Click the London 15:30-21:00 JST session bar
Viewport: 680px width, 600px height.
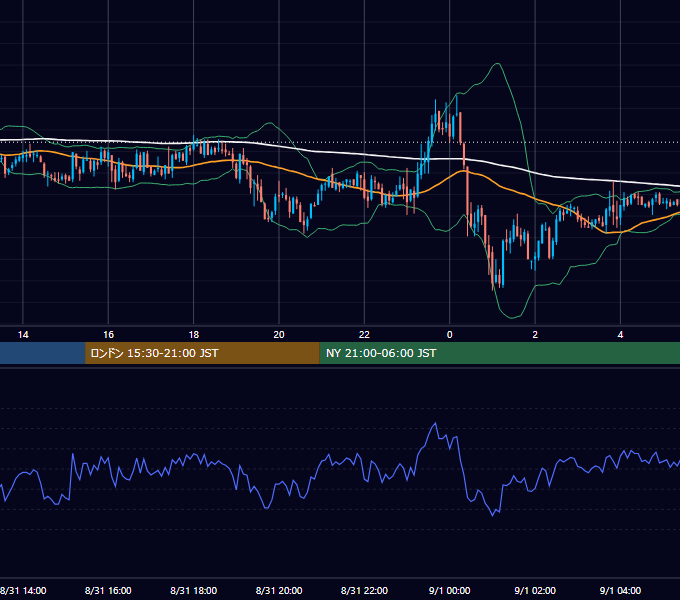pos(202,353)
